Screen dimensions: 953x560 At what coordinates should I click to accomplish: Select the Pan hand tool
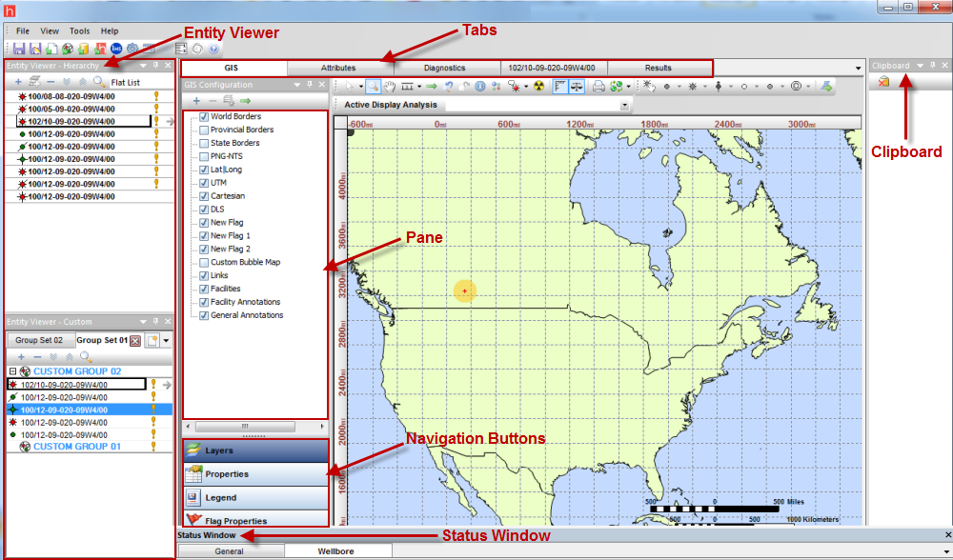[391, 86]
